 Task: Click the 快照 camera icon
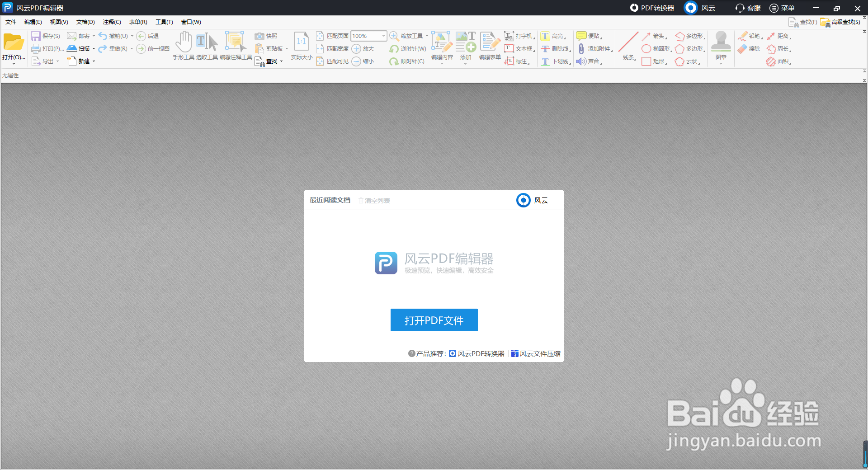click(259, 36)
